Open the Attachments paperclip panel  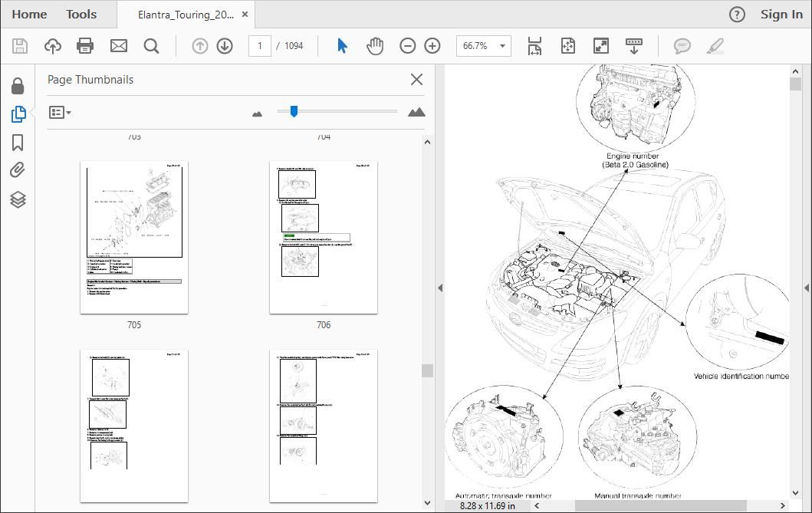pyautogui.click(x=18, y=170)
